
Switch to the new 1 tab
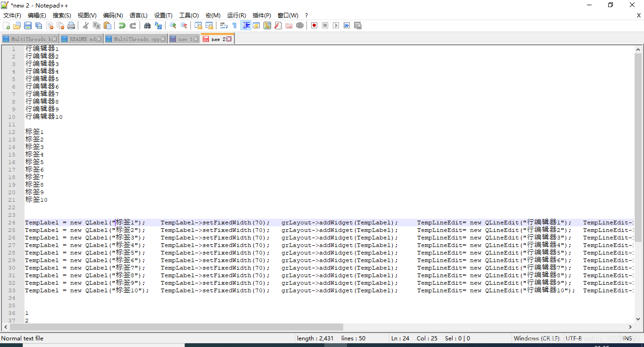pyautogui.click(x=184, y=39)
